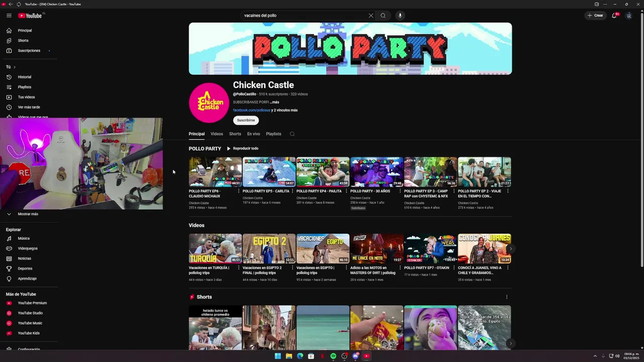
Task: Open Windows Start menu
Action: click(x=278, y=356)
